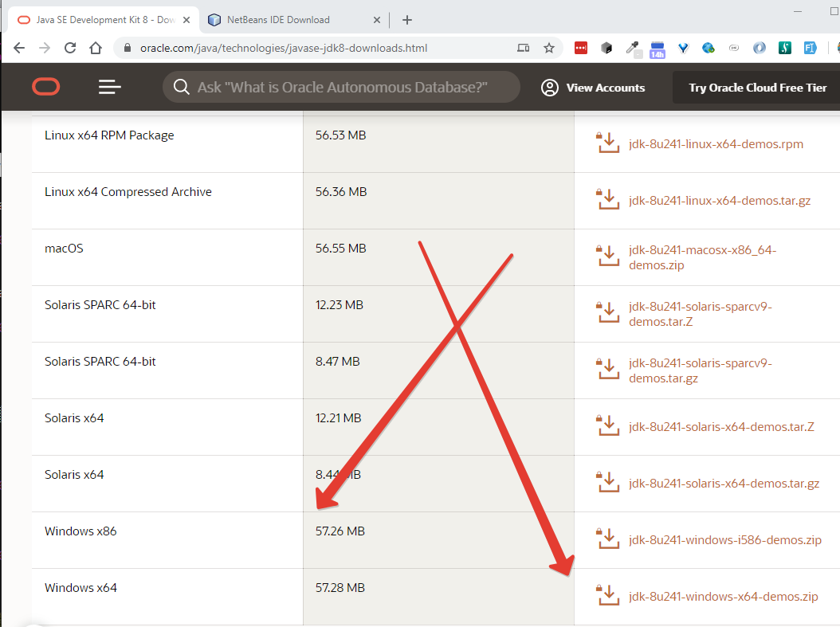Click the Oracle search field
The image size is (840, 627).
342,87
